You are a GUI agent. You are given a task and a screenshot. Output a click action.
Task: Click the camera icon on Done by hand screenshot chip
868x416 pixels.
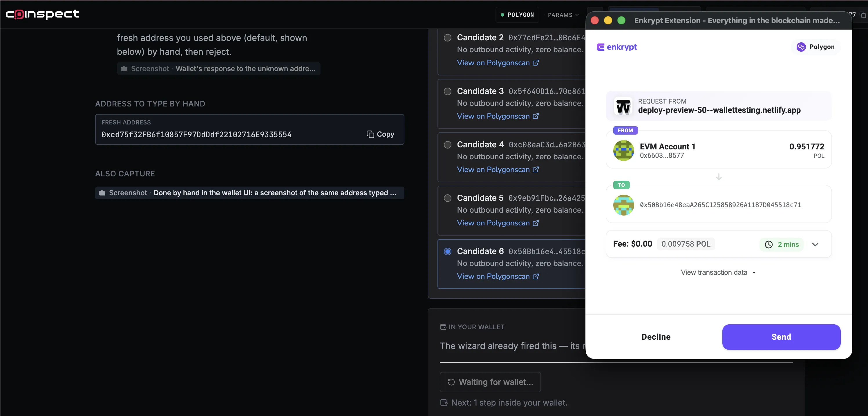point(102,193)
